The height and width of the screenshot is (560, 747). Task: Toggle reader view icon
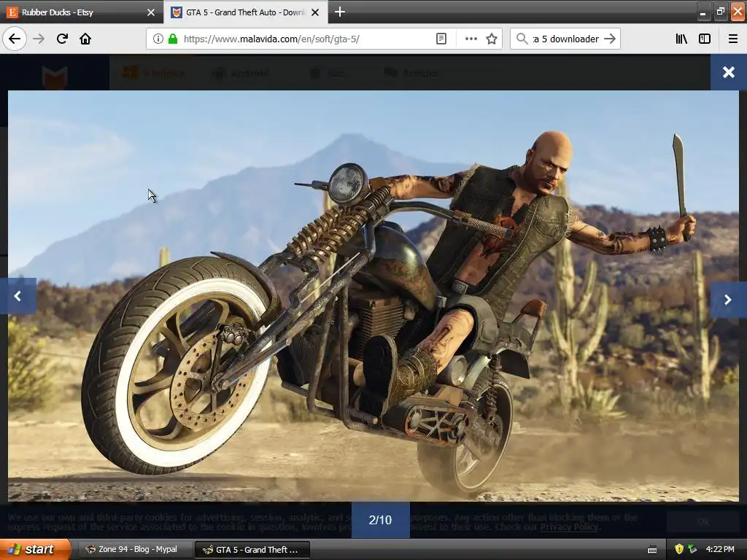[x=441, y=39]
